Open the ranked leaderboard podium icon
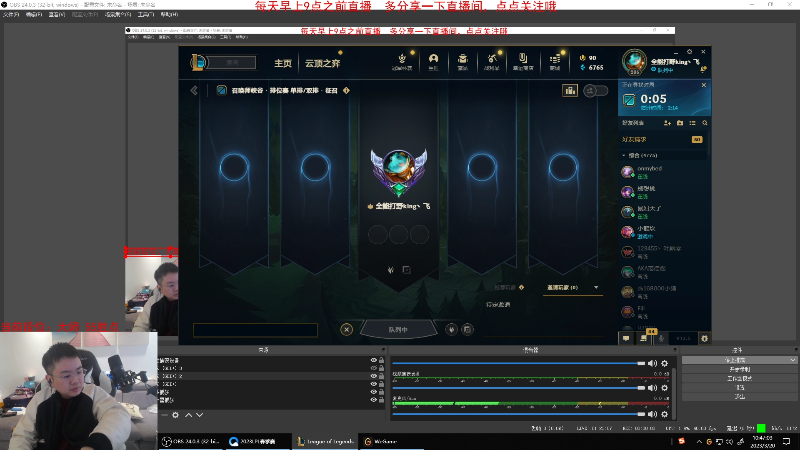 pos(570,90)
